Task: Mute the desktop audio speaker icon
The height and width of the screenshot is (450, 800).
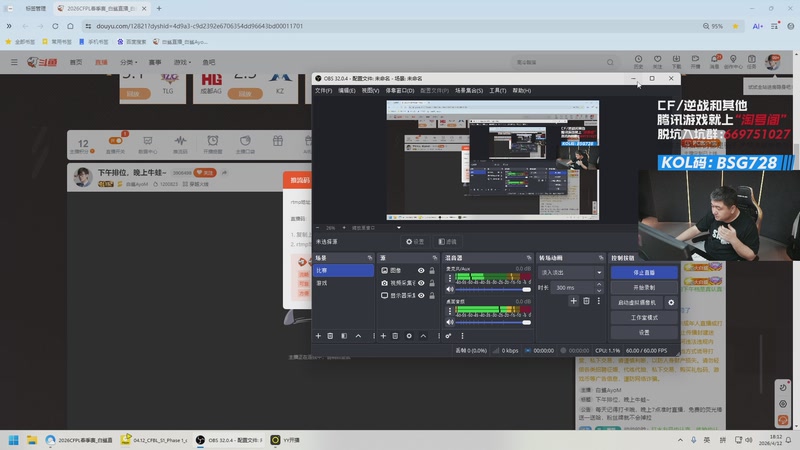Action: point(450,322)
